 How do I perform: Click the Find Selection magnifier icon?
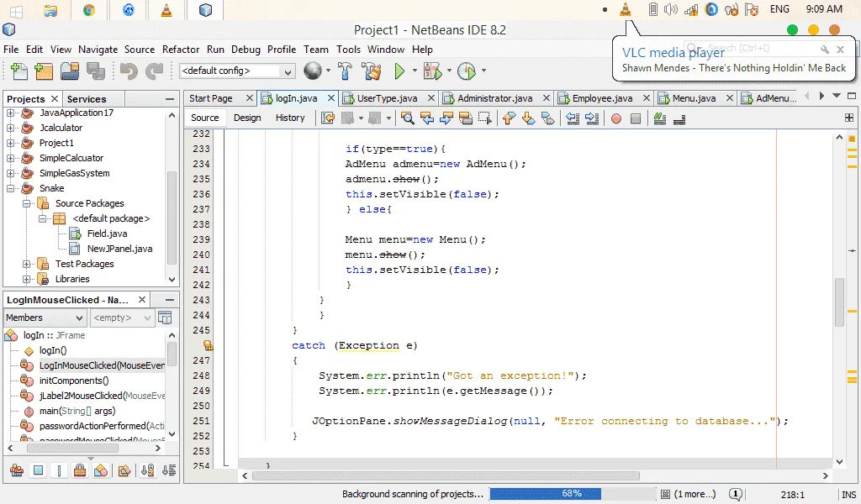[408, 118]
